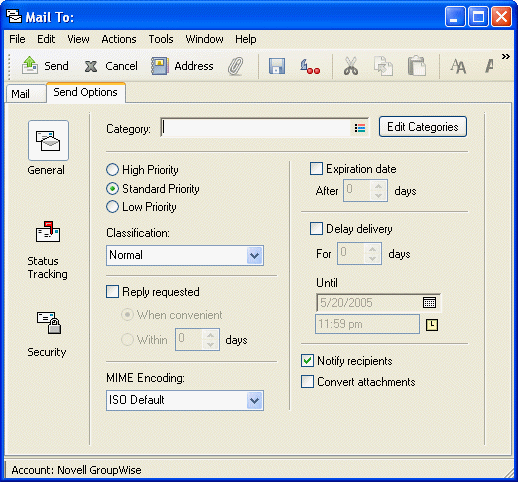
Task: Expand the toolbar overflow chevron
Action: (506, 56)
